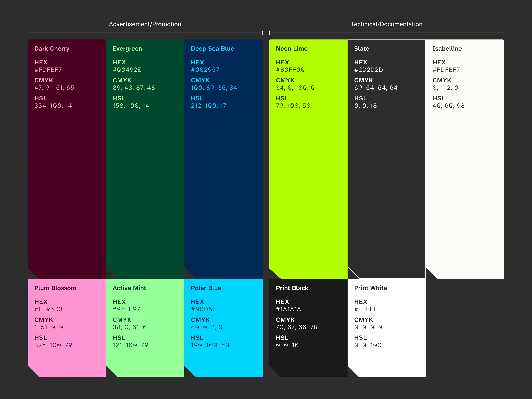This screenshot has width=532, height=399.
Task: Click the Plum Blossom swatch title
Action: [x=55, y=288]
